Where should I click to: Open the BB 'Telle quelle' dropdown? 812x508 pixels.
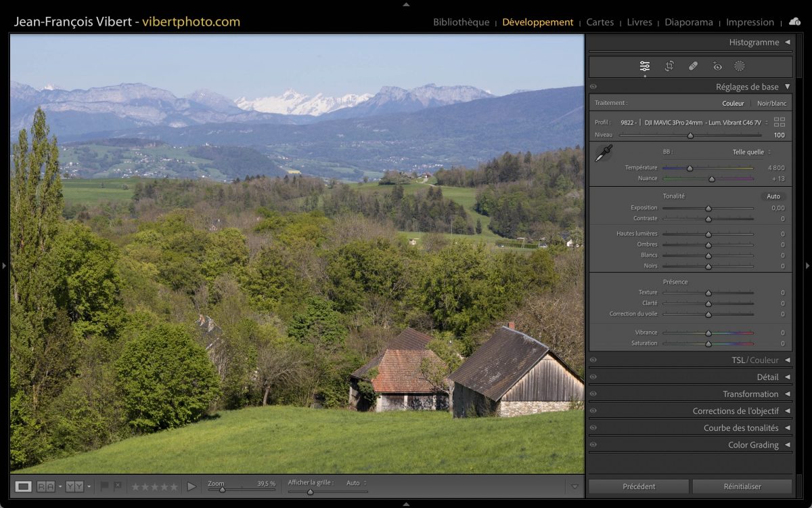[751, 152]
